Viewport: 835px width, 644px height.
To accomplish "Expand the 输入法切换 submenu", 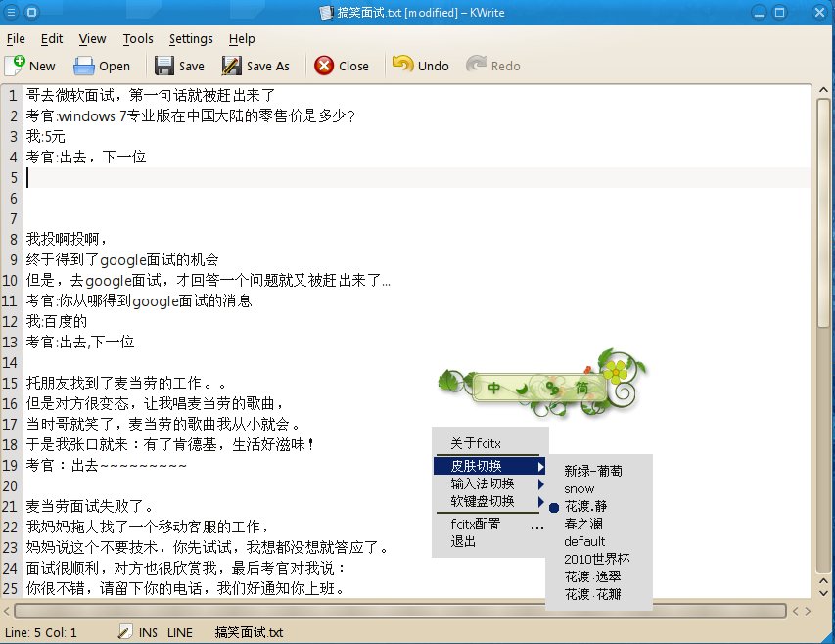I will 489,483.
